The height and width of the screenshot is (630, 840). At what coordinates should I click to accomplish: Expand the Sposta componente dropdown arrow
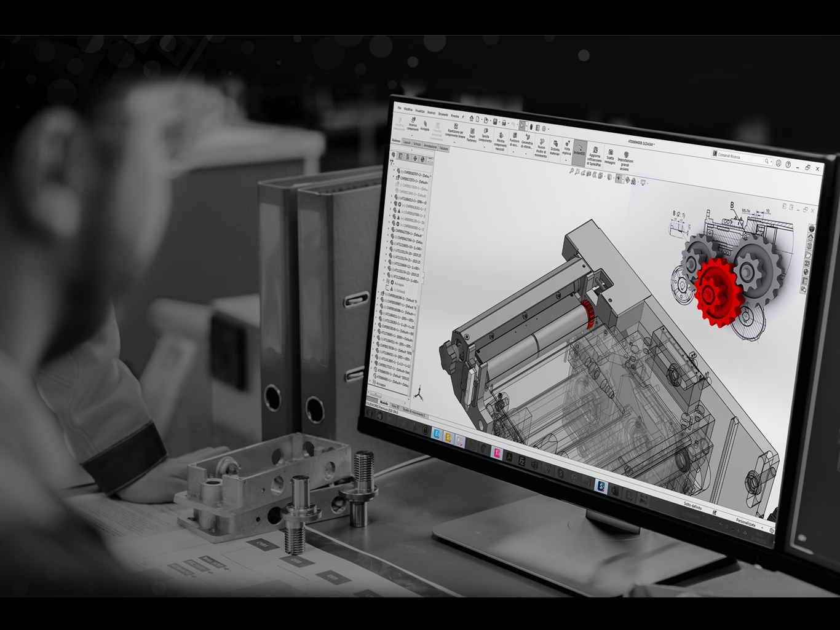click(x=485, y=147)
